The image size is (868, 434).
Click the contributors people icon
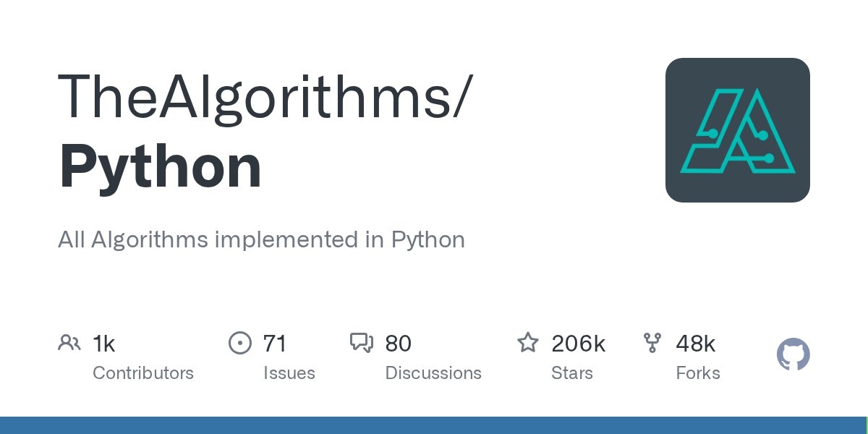coord(69,343)
